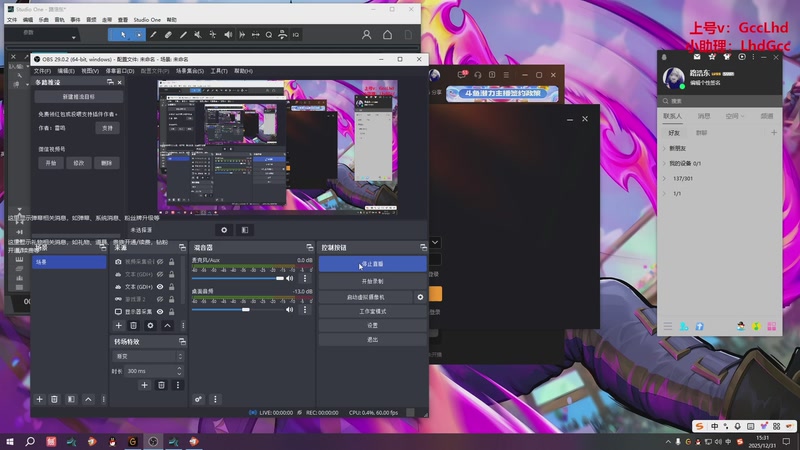
Task: Select the Eraser tool in Studio One toolbar
Action: click(168, 35)
